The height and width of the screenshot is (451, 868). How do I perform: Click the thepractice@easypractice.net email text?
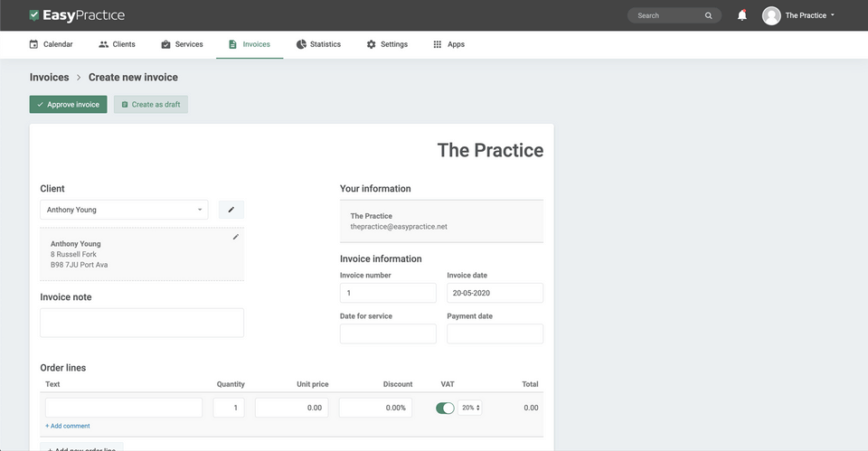[x=399, y=226]
